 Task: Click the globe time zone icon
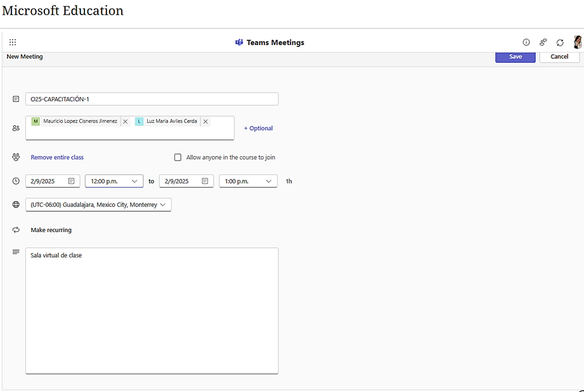[x=16, y=205]
